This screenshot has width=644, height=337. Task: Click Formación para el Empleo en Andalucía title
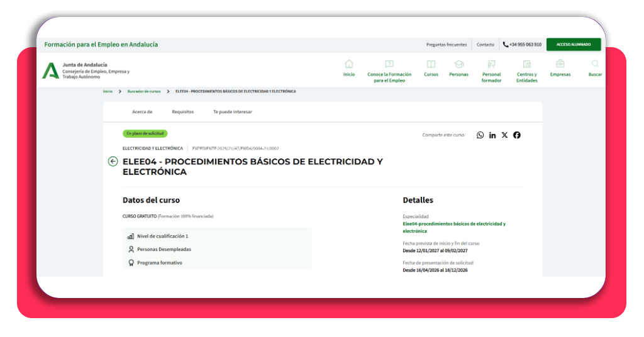101,45
